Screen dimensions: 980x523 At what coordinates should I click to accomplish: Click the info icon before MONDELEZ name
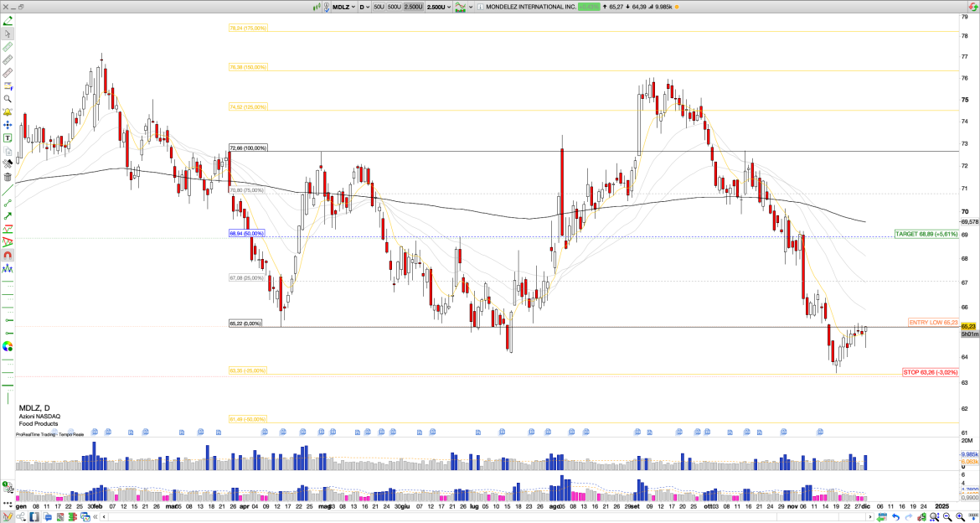tap(480, 7)
